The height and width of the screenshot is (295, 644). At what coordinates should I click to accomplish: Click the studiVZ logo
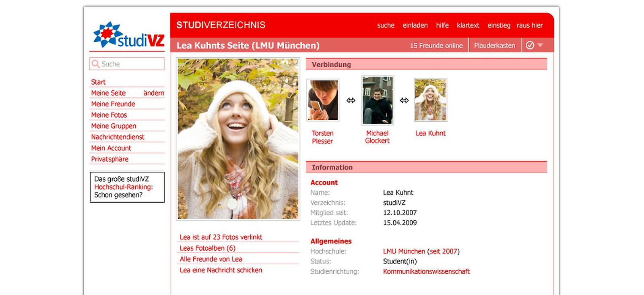[129, 35]
